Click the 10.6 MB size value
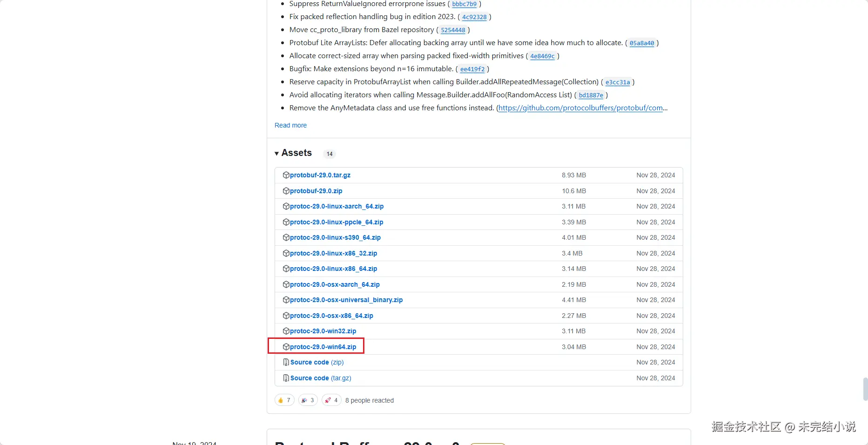 coord(574,191)
